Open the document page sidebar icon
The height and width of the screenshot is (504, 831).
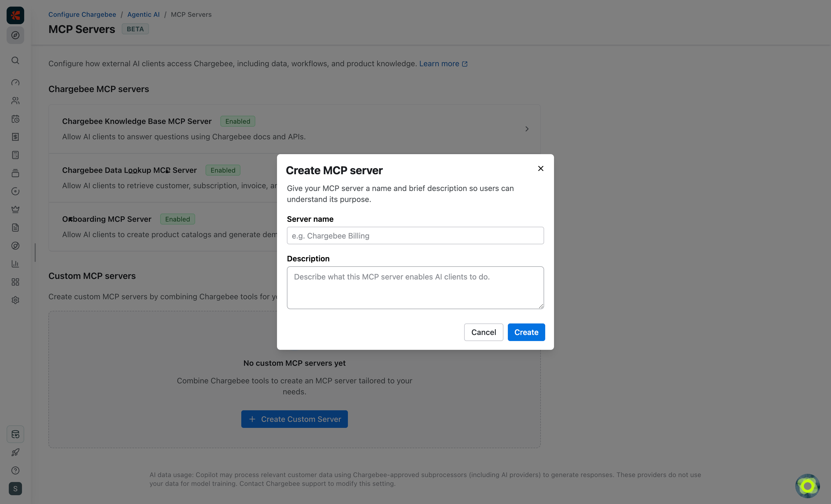coord(15,228)
